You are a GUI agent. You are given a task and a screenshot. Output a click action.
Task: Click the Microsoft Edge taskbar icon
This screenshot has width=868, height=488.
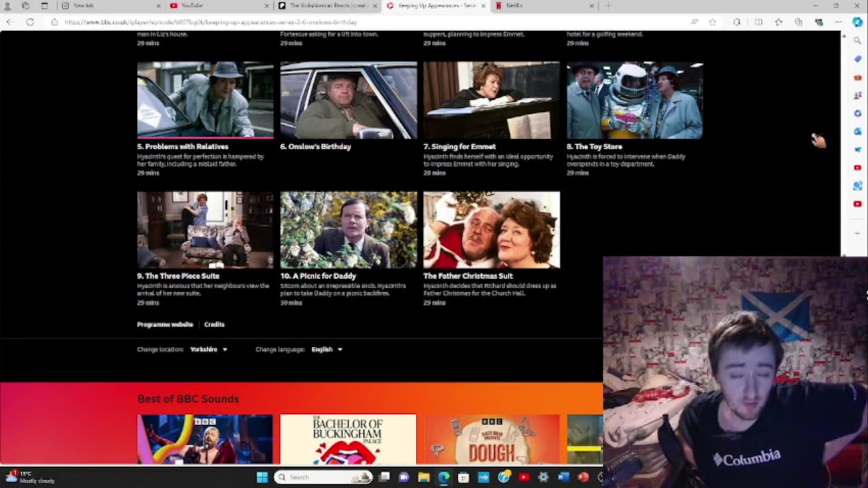pos(443,477)
